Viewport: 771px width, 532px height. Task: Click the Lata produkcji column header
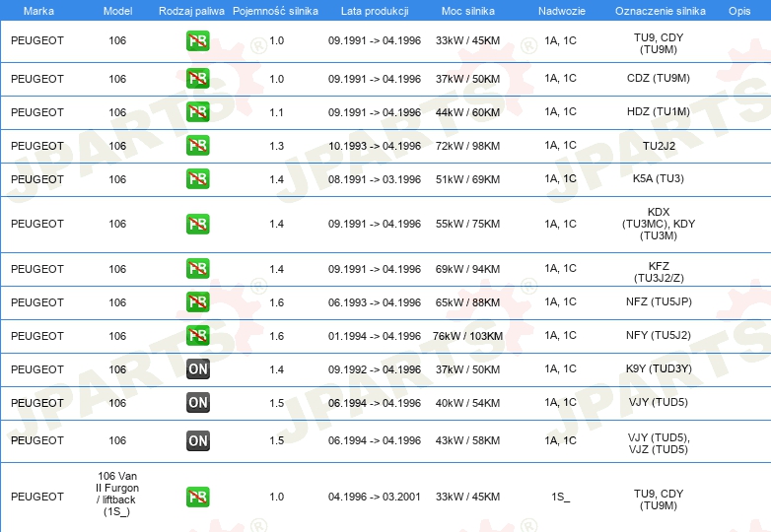375,11
